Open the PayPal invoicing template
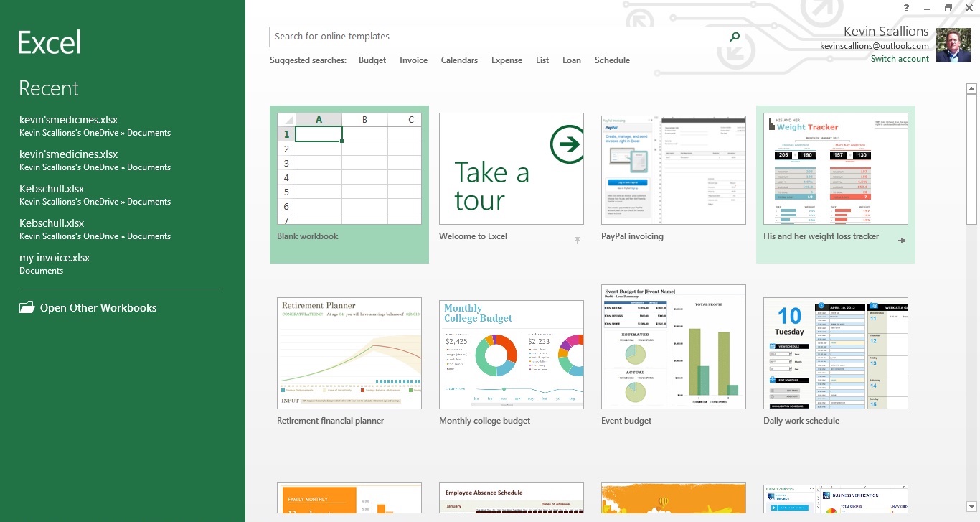This screenshot has width=980, height=522. point(673,169)
